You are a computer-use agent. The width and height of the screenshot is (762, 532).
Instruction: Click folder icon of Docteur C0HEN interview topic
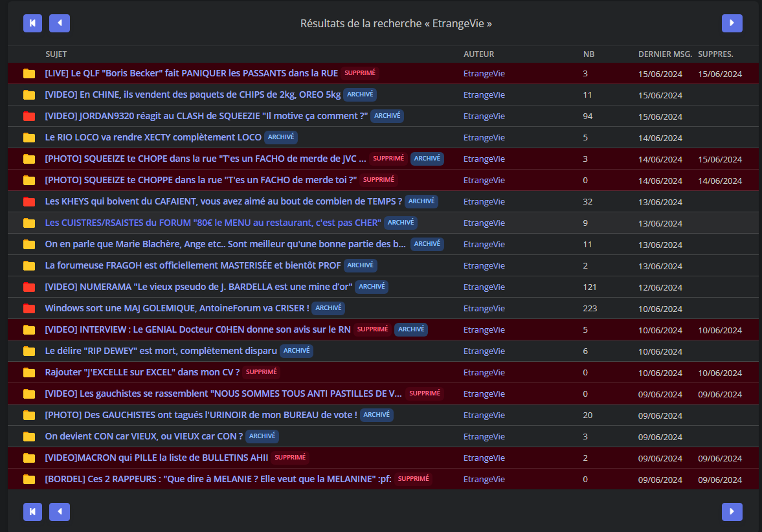pyautogui.click(x=29, y=330)
